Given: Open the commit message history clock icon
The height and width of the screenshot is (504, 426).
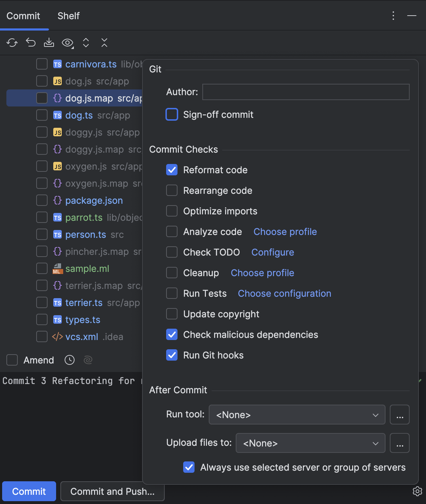Looking at the screenshot, I should [x=69, y=360].
